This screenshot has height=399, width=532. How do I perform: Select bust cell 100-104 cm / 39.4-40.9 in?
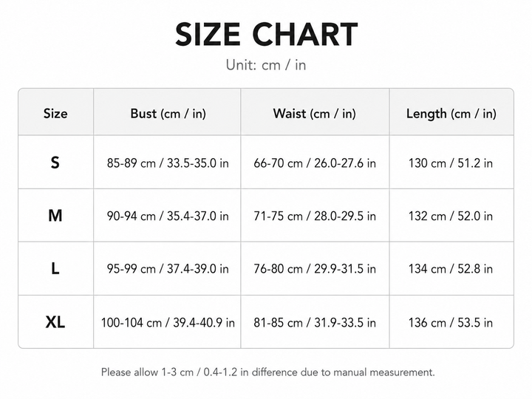tap(168, 322)
